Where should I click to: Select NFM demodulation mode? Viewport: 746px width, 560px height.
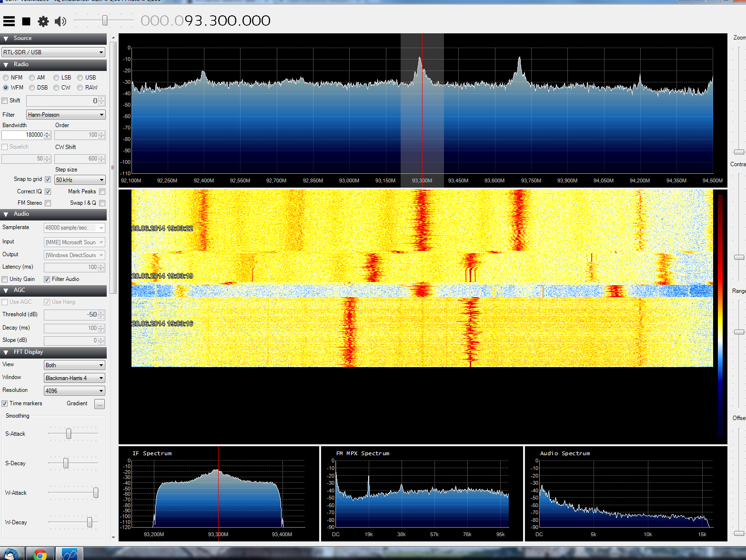[6, 78]
